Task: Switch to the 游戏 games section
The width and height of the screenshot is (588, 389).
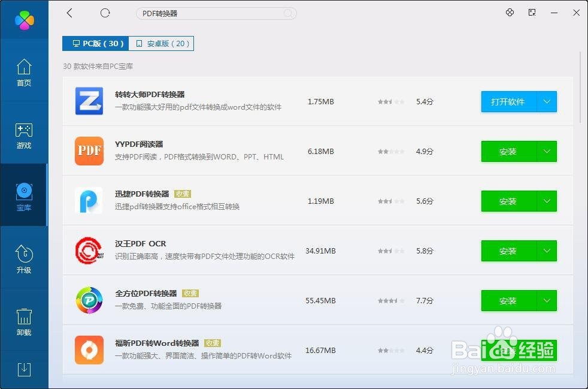Action: [24, 135]
